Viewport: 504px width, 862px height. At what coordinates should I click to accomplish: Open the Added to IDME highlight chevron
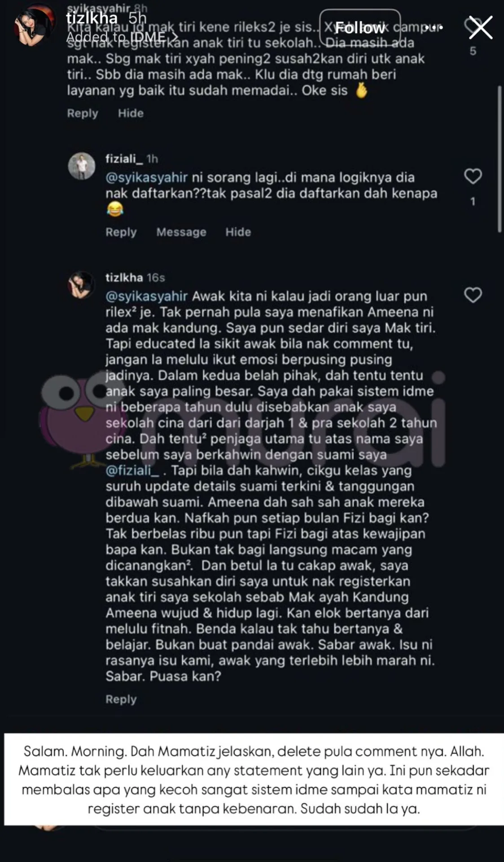pyautogui.click(x=174, y=37)
